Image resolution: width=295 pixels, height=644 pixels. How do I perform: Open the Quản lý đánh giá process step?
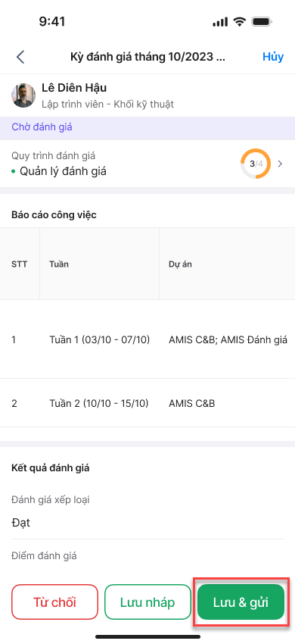pyautogui.click(x=59, y=171)
